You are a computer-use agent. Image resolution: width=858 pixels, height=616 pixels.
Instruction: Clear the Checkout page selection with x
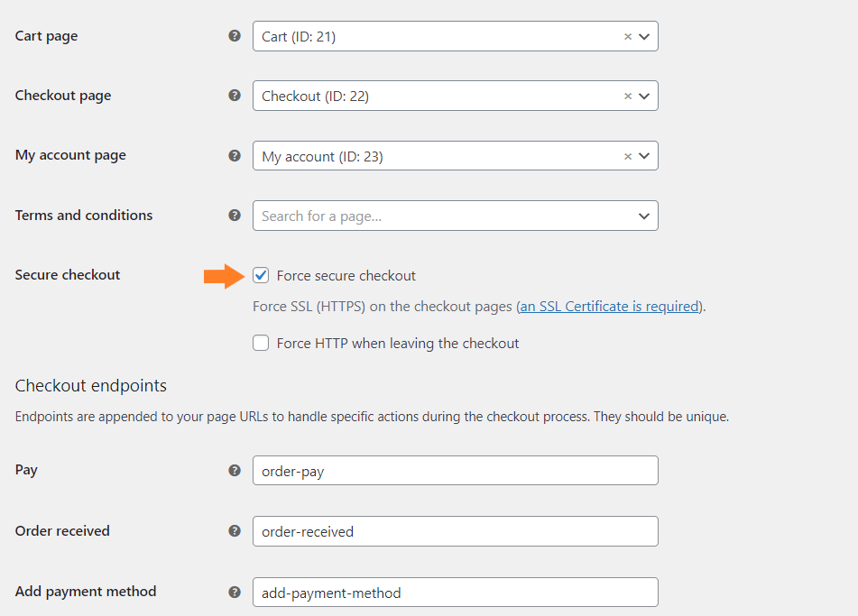[628, 97]
